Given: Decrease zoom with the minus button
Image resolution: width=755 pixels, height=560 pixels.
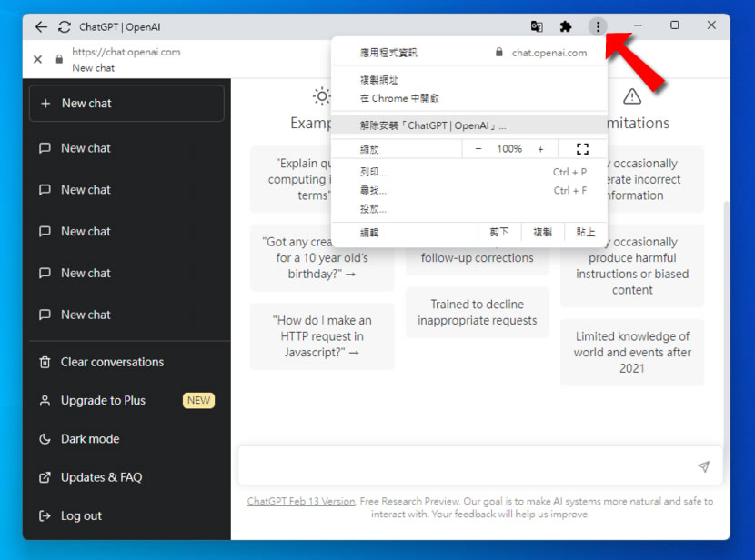Looking at the screenshot, I should coord(478,149).
